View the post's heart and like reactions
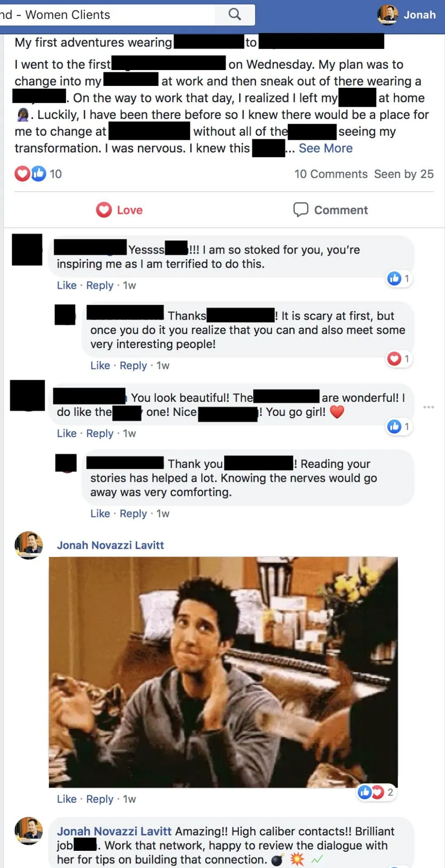Screen dimensions: 445x868 pyautogui.click(x=30, y=174)
